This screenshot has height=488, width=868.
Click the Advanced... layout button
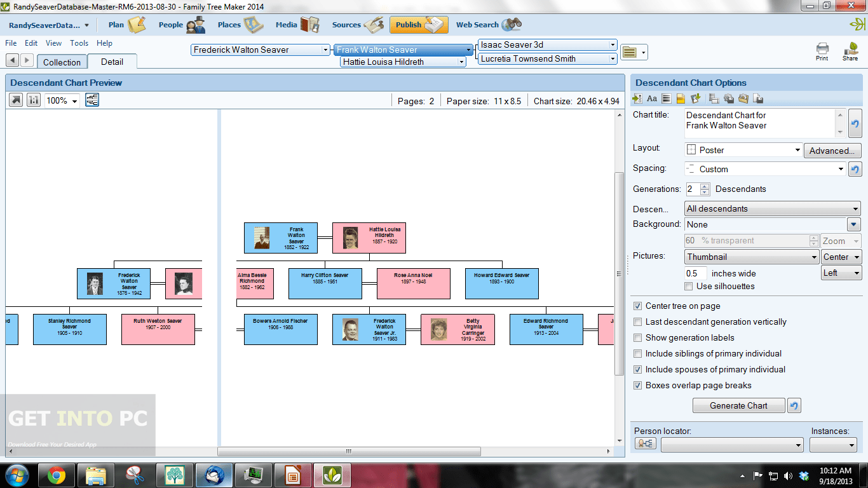[832, 151]
